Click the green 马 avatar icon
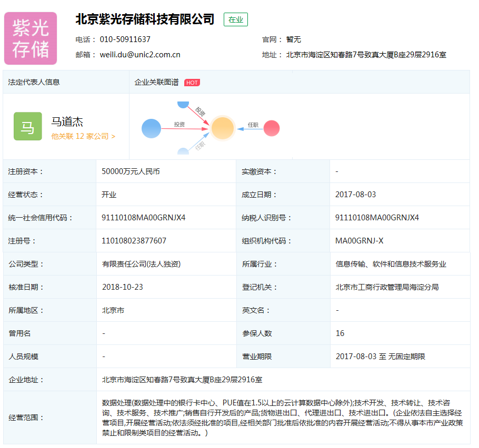Image resolution: width=479 pixels, height=448 pixels. pyautogui.click(x=28, y=126)
